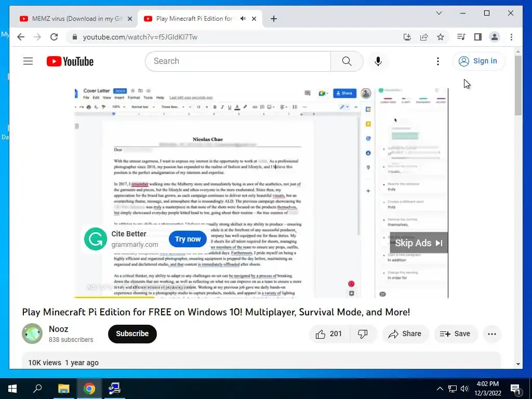The width and height of the screenshot is (532, 399).
Task: Open YouTube settings three-dot menu
Action: 437,61
